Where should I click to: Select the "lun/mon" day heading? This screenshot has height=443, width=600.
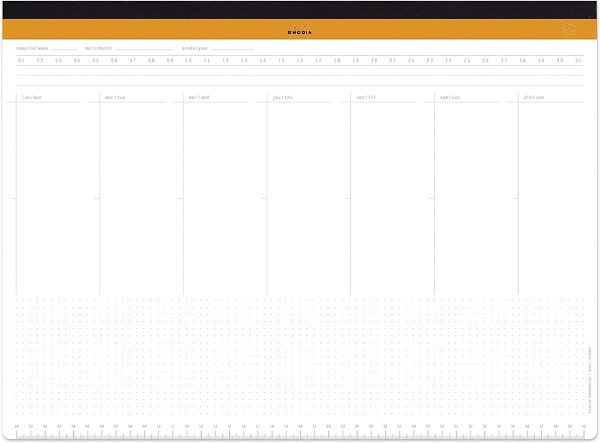coord(32,98)
